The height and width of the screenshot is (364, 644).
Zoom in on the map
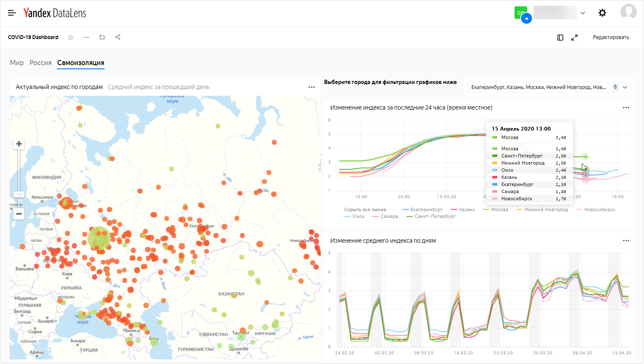click(x=19, y=144)
